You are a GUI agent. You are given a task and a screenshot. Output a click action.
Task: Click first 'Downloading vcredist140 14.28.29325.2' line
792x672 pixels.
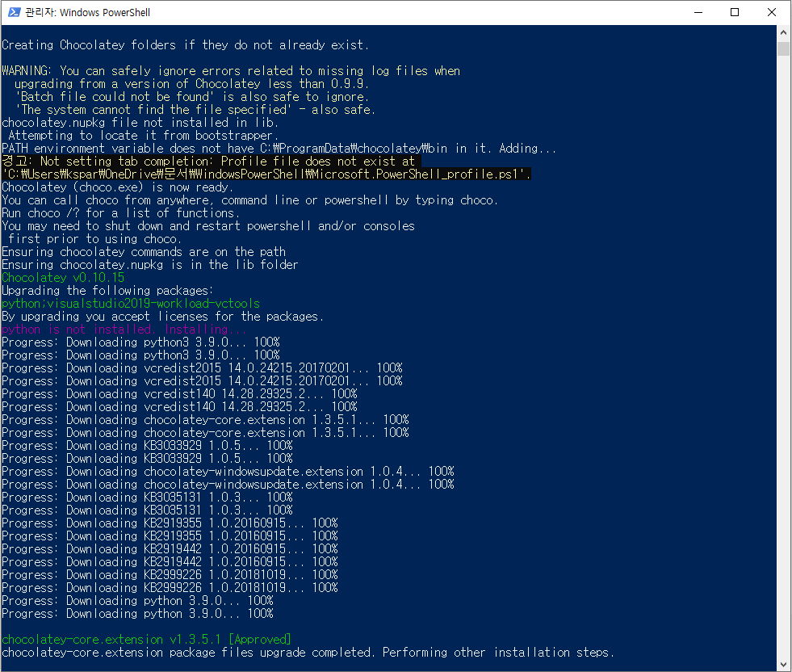pos(179,393)
